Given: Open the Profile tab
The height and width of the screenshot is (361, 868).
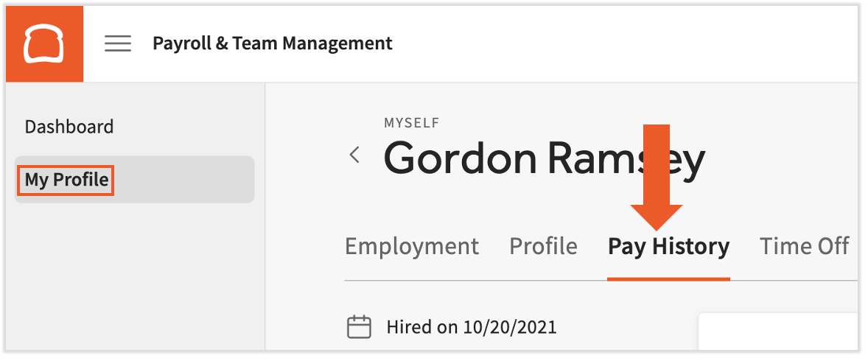Looking at the screenshot, I should point(543,246).
